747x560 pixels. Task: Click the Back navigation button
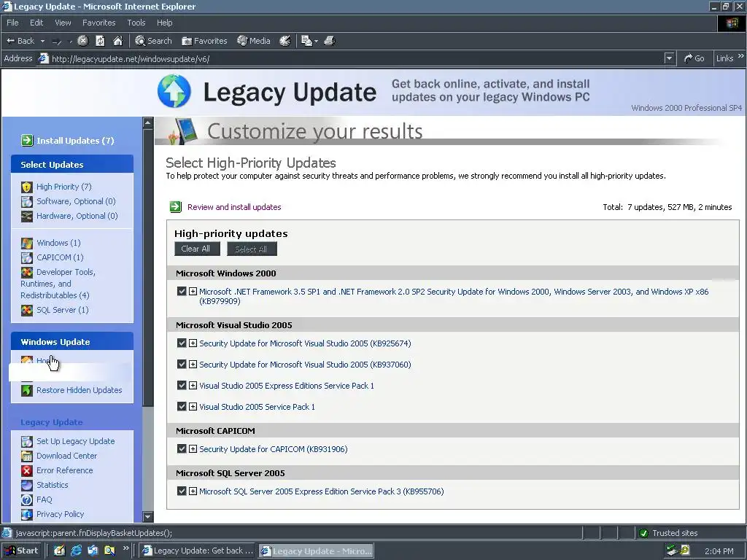[x=20, y=41]
